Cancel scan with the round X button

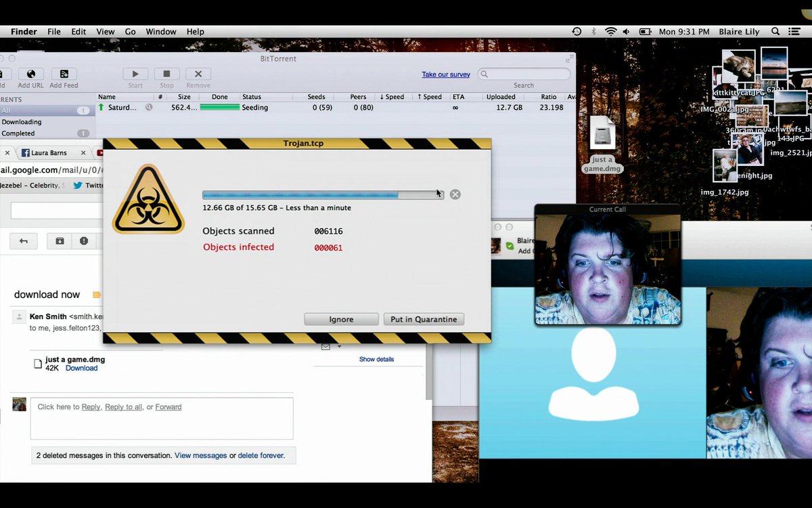click(x=455, y=194)
